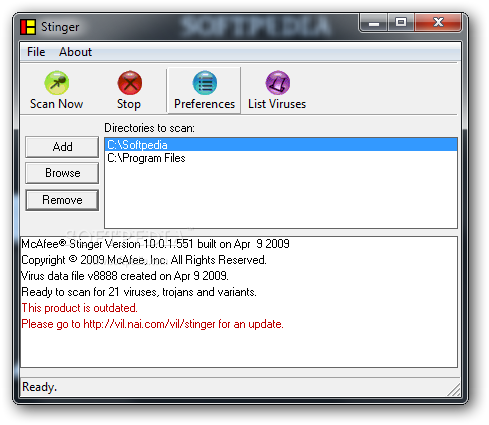Select the C:\Program Files directory entry

tap(281, 158)
